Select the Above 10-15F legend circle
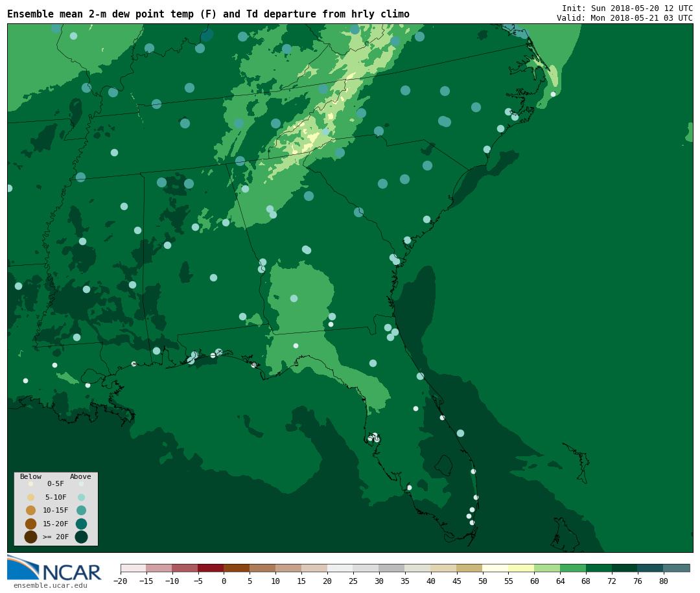The width and height of the screenshot is (700, 593). tap(81, 511)
